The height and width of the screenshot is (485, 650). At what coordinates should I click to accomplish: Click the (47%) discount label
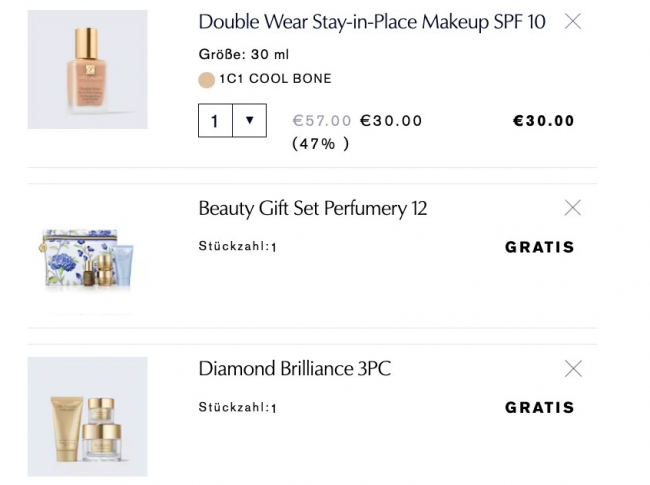[320, 143]
